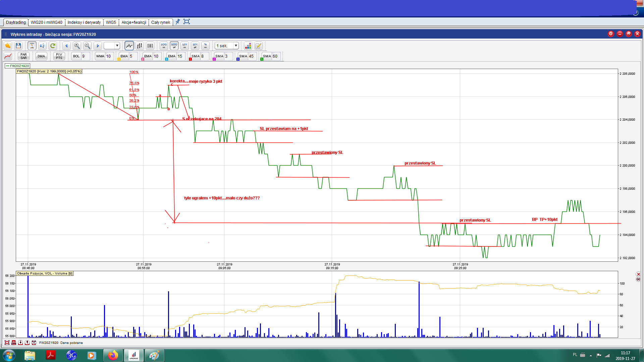Click the save diskette icon
Viewport: 644px width, 362px height.
(x=18, y=46)
